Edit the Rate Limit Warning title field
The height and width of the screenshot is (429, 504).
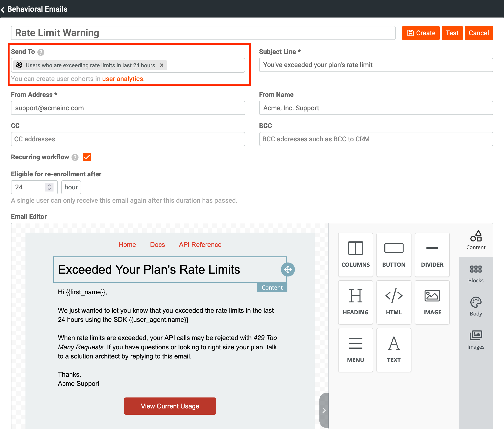pos(203,33)
